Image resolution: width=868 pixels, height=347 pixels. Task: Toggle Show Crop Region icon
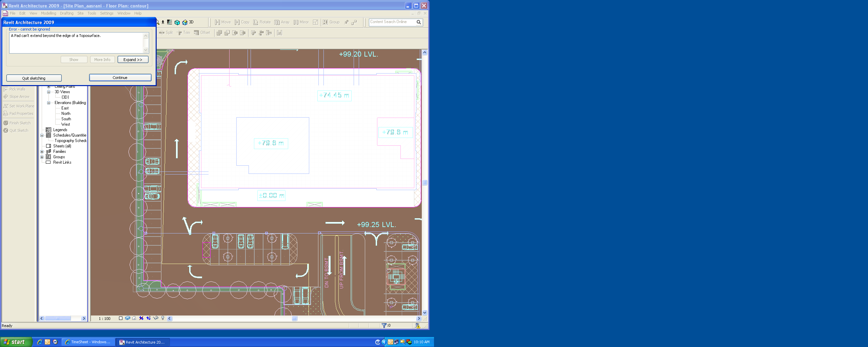[149, 318]
